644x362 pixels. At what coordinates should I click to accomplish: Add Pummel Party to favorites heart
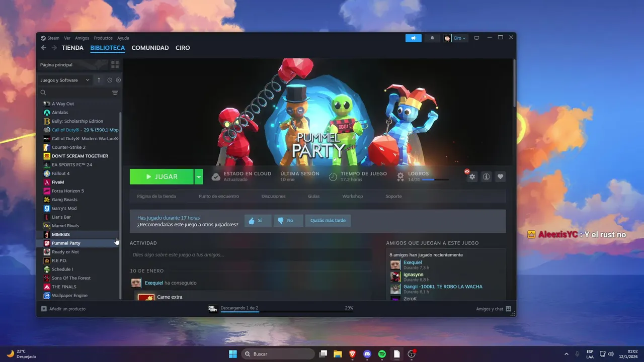[x=500, y=176]
